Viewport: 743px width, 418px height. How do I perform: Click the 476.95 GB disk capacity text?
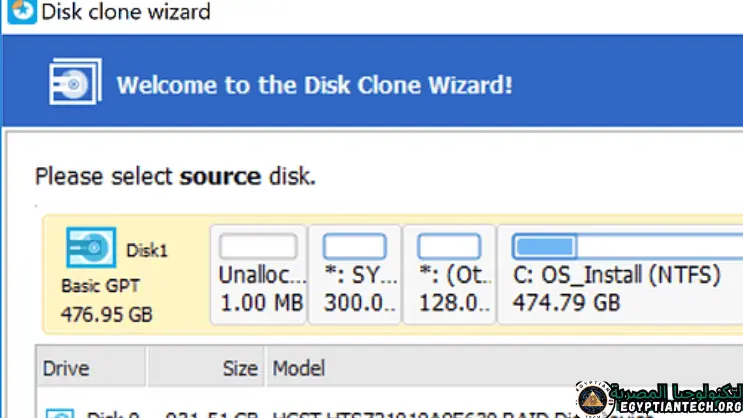106,314
